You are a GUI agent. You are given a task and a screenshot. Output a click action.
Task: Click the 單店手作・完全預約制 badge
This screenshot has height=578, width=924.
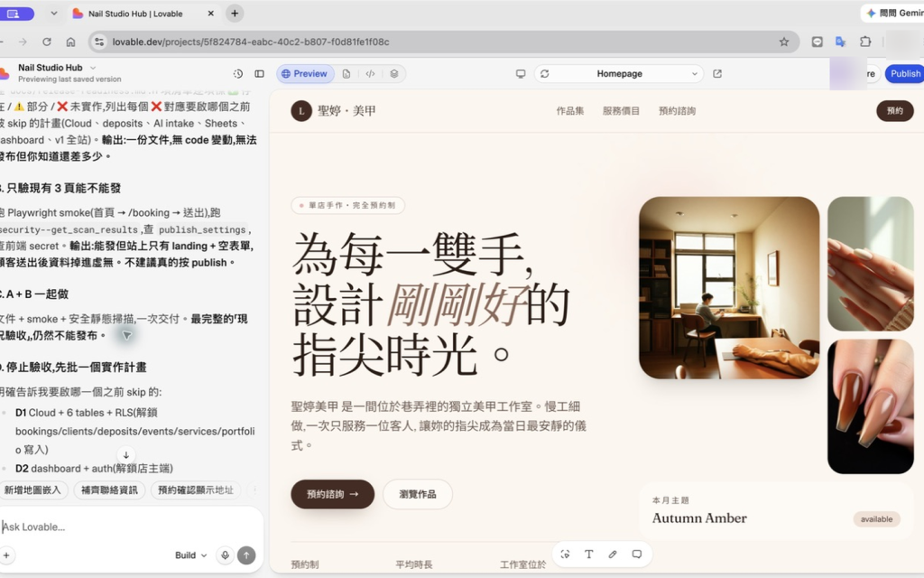pyautogui.click(x=347, y=205)
